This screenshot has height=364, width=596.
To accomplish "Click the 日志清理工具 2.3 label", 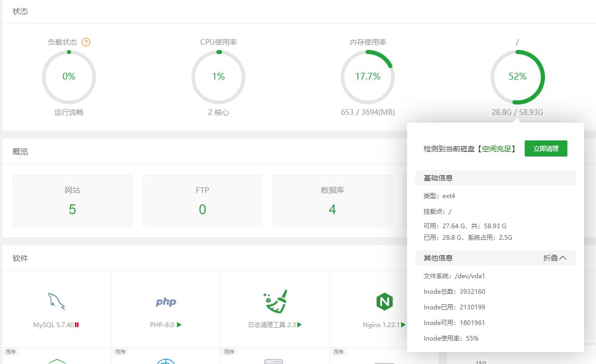I will 272,325.
